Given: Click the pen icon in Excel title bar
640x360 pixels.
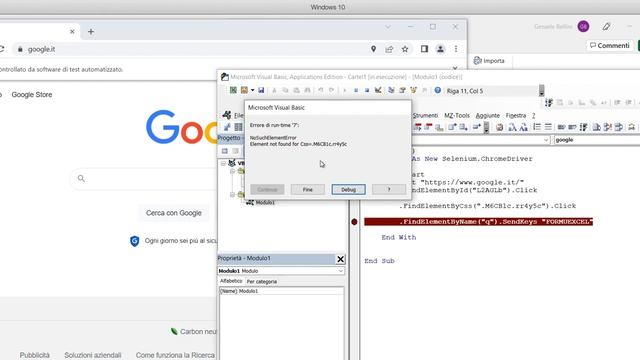Looking at the screenshot, I should [x=607, y=27].
